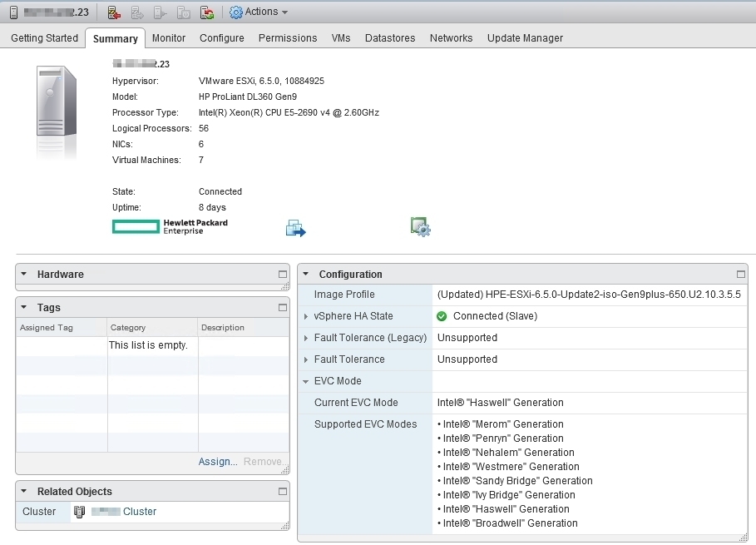Viewport: 756px width, 545px height.
Task: Click the "Connected (Slave)" HA state text
Action: [495, 316]
